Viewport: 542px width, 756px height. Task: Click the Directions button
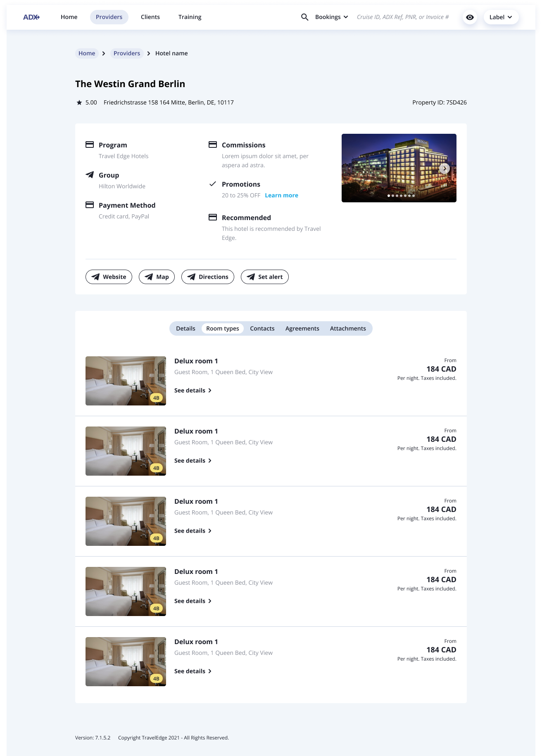coord(208,277)
